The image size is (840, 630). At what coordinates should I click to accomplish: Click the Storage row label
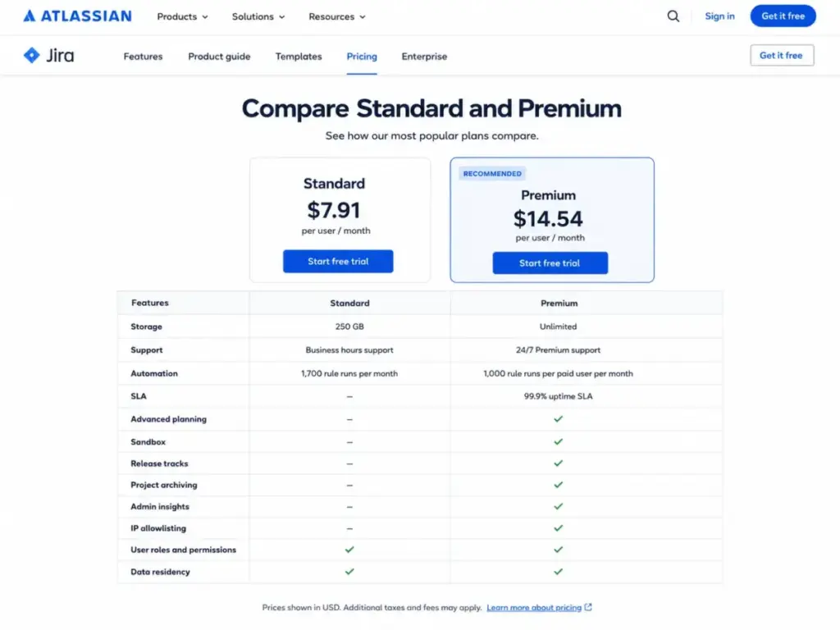pyautogui.click(x=146, y=326)
